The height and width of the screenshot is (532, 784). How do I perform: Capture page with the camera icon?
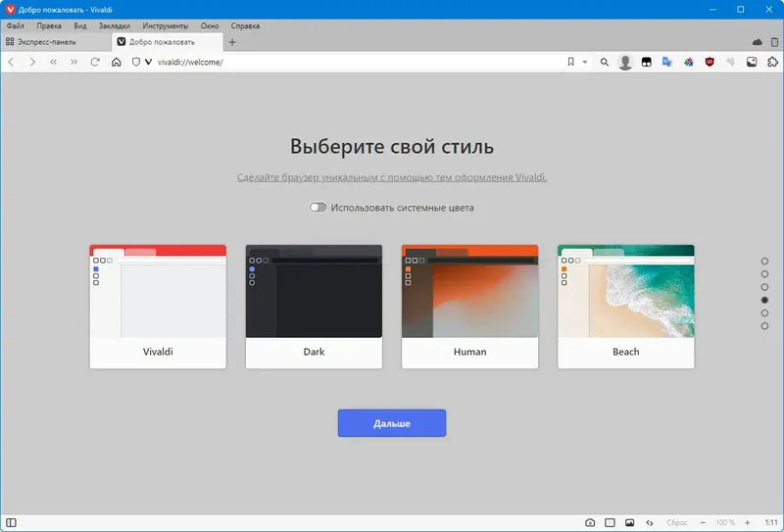(x=590, y=522)
